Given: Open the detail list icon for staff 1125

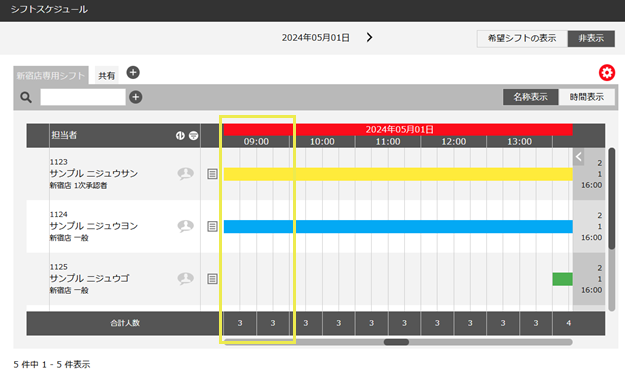Looking at the screenshot, I should point(212,279).
